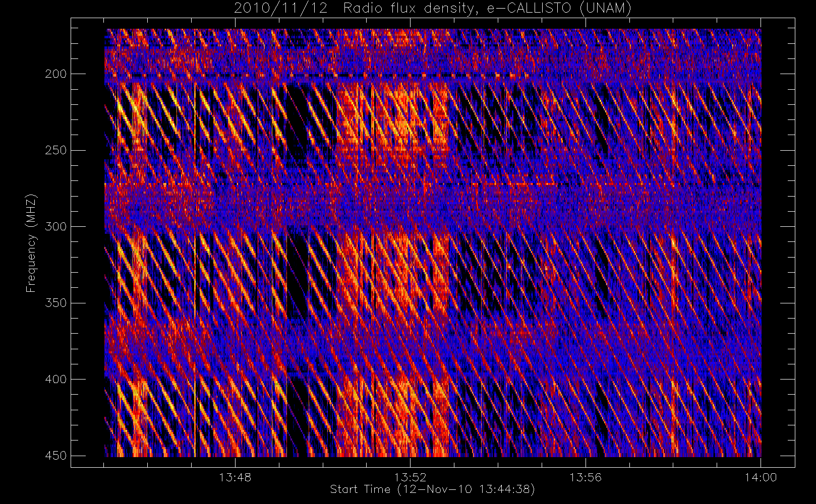Click the 'Frequency (MHZ)' y-axis label
816x504 pixels.
[x=31, y=243]
